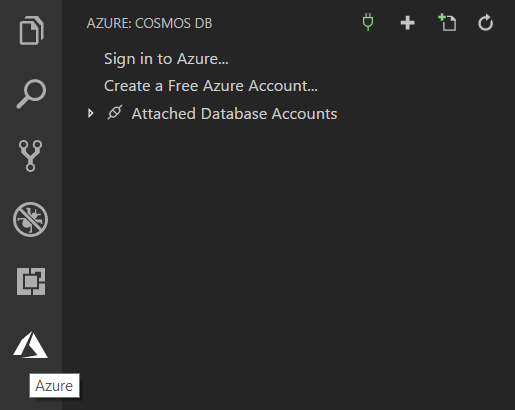The height and width of the screenshot is (410, 515).
Task: Expand Attached Database Accounts with the arrow
Action: coord(90,113)
